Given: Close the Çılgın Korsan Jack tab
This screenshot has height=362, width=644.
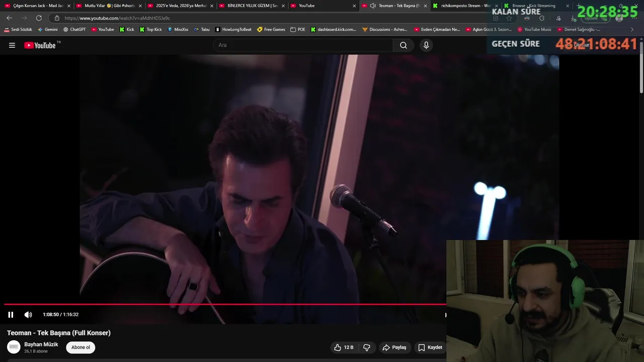Looking at the screenshot, I should pyautogui.click(x=68, y=6).
